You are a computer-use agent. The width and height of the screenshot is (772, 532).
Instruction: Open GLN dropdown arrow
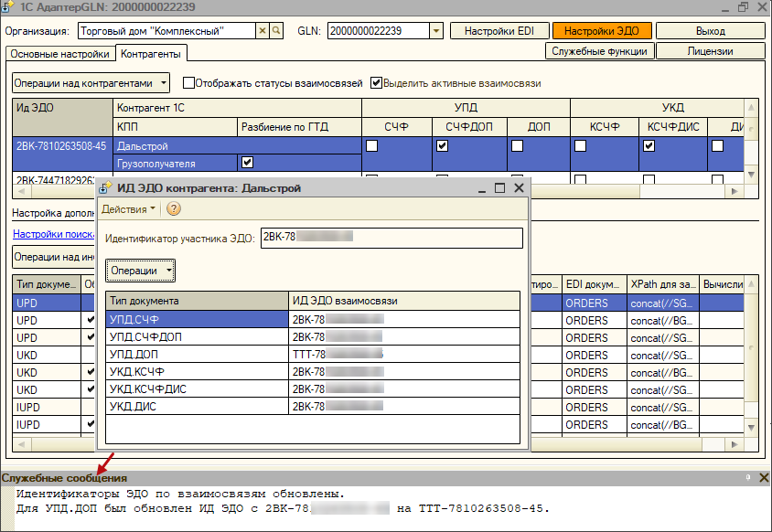pos(436,31)
